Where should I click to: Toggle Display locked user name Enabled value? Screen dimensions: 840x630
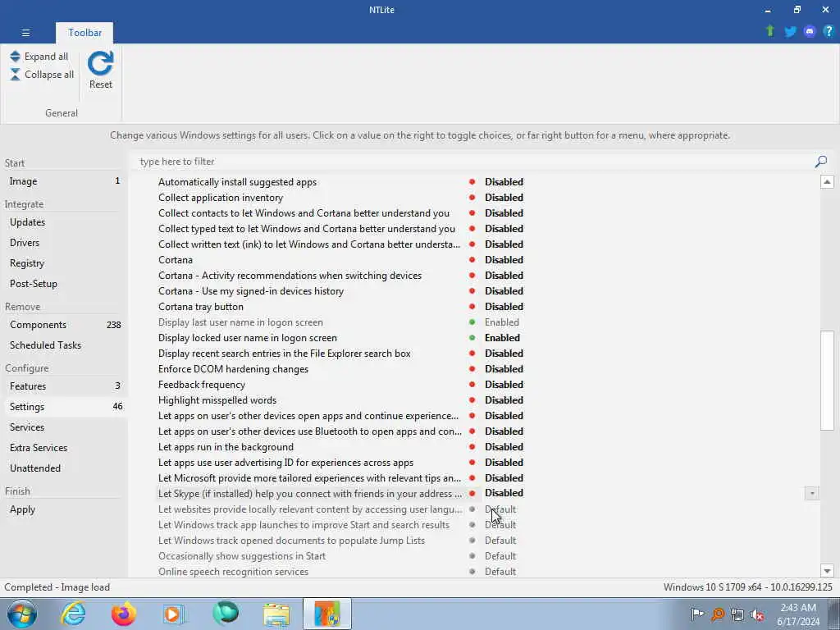tap(502, 337)
